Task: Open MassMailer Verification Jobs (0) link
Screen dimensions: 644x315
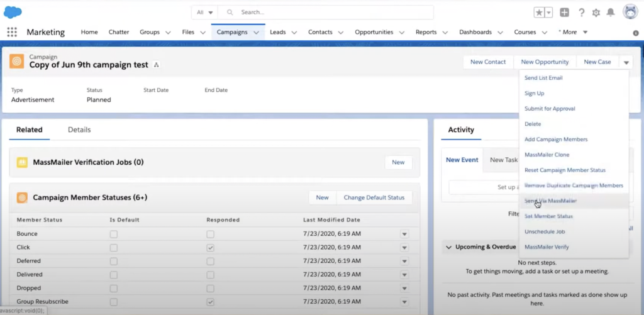Action: coord(88,162)
